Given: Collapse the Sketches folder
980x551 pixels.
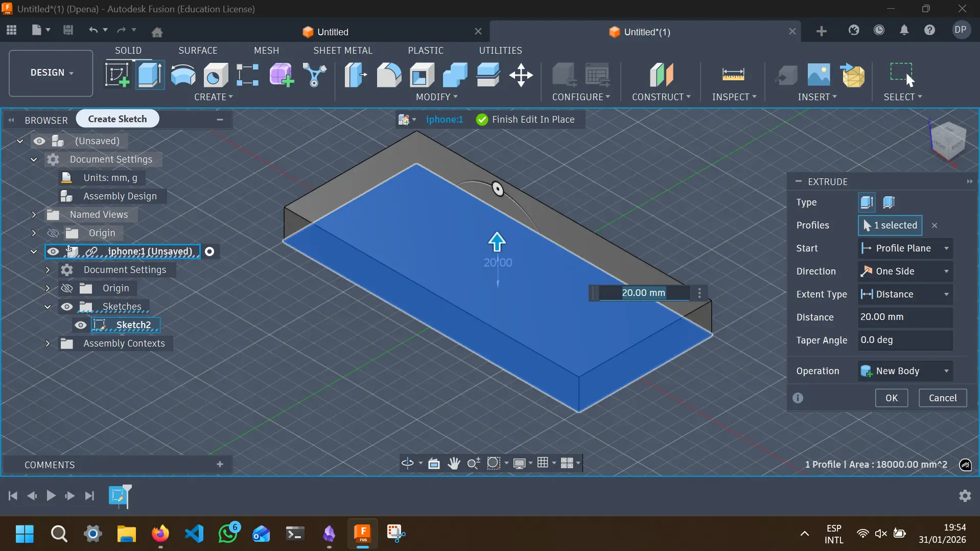Looking at the screenshot, I should point(48,307).
